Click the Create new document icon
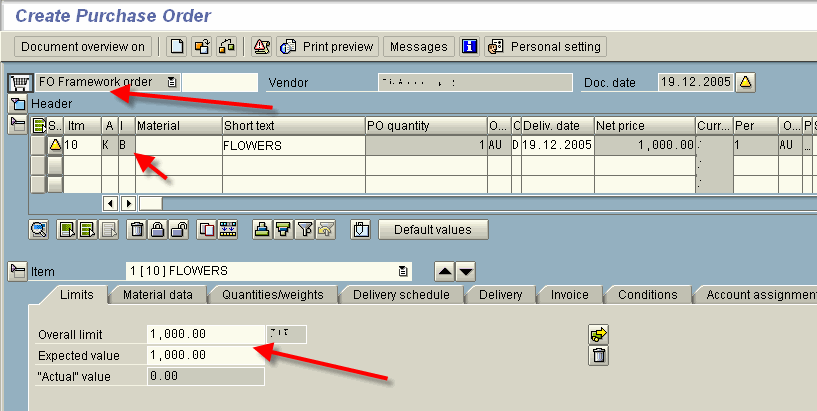 coord(177,46)
